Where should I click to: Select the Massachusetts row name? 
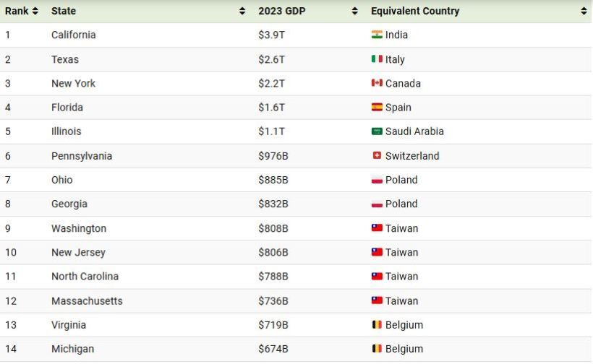(x=87, y=301)
